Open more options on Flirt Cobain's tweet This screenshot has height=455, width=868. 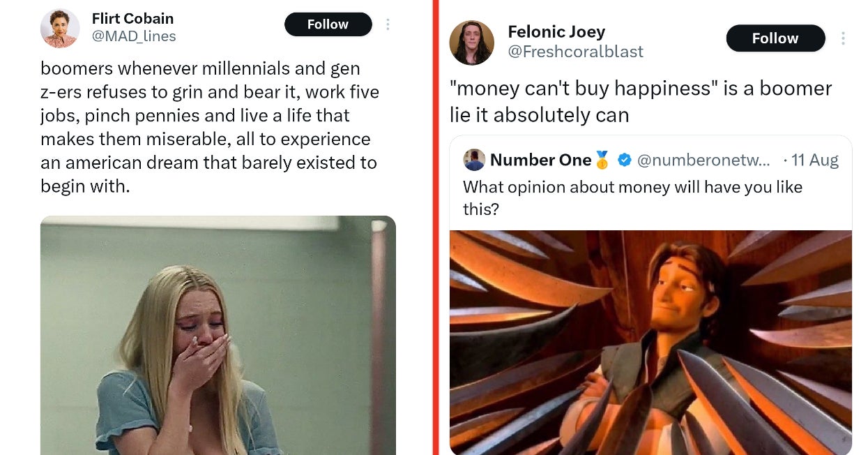coord(388,24)
